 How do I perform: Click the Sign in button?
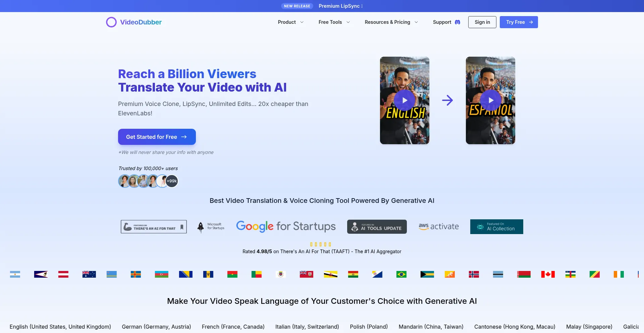coord(482,22)
